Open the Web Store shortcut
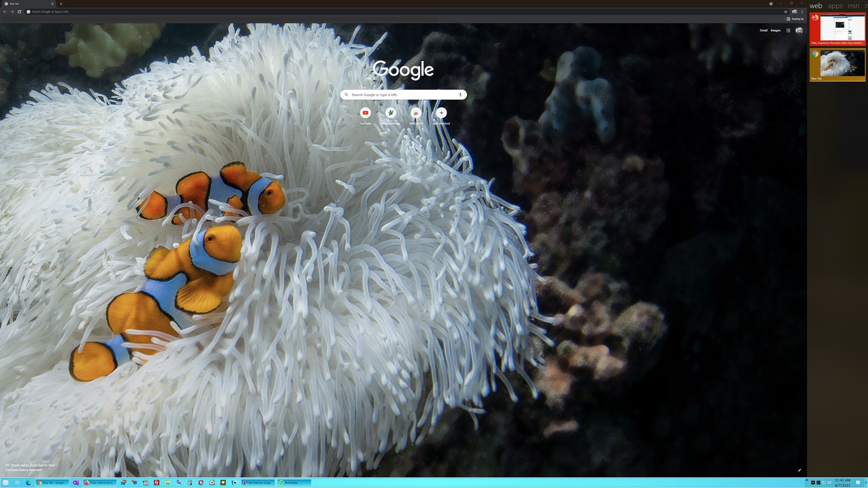This screenshot has height=488, width=868. (416, 113)
